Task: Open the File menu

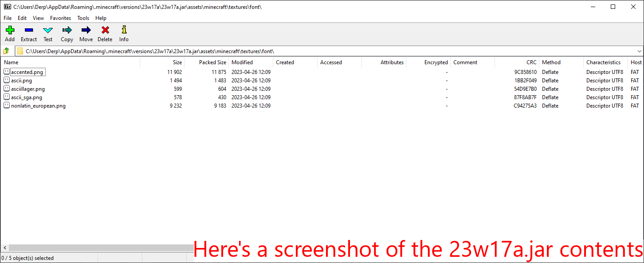Action: click(x=8, y=18)
